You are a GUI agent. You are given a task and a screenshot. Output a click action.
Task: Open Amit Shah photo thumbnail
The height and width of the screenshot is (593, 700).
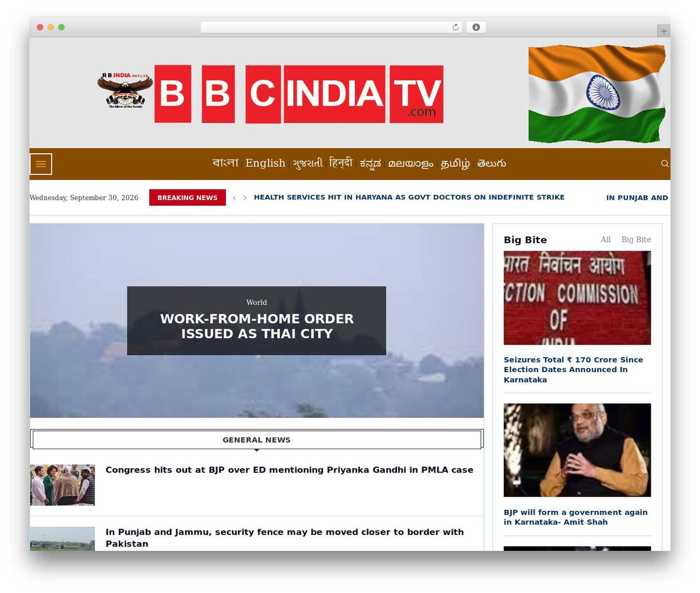pyautogui.click(x=577, y=450)
